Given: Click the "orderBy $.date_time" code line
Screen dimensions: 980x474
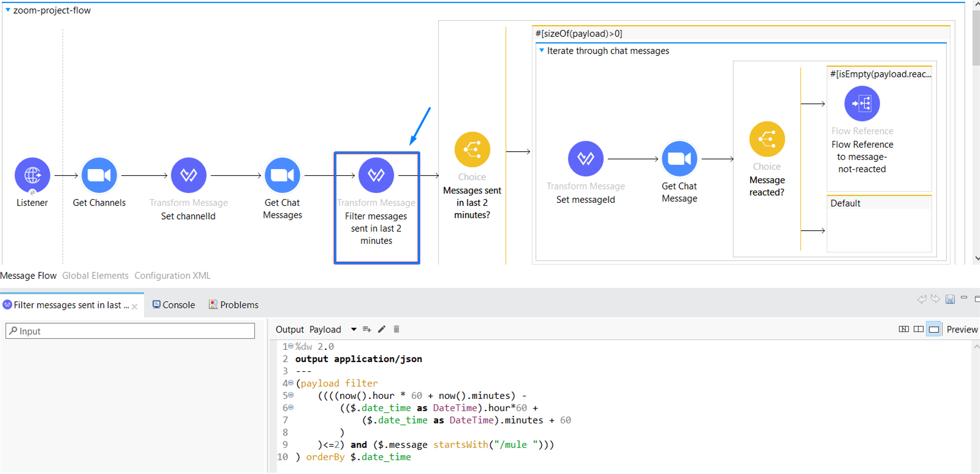Looking at the screenshot, I should (x=358, y=457).
